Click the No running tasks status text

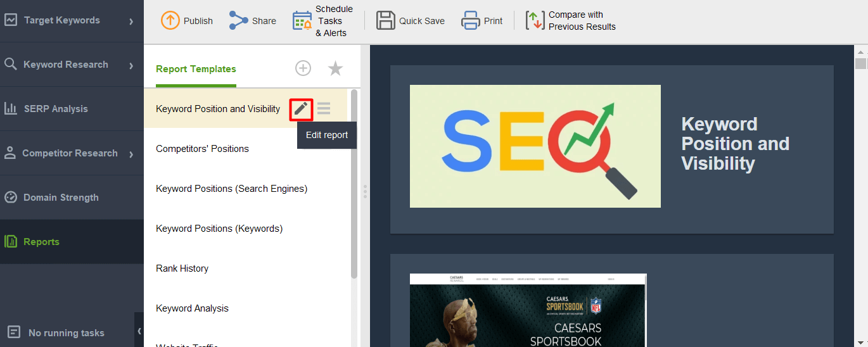coord(67,333)
